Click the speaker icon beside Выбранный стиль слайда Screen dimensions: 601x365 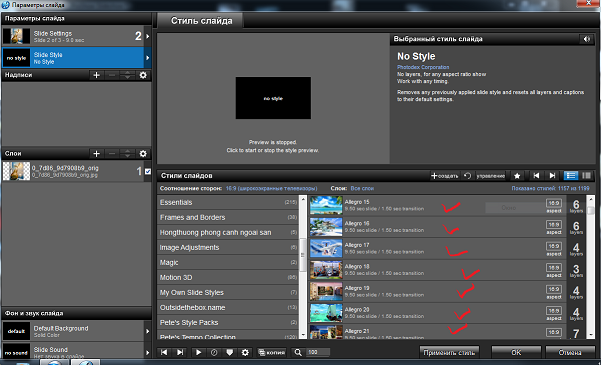tap(586, 39)
